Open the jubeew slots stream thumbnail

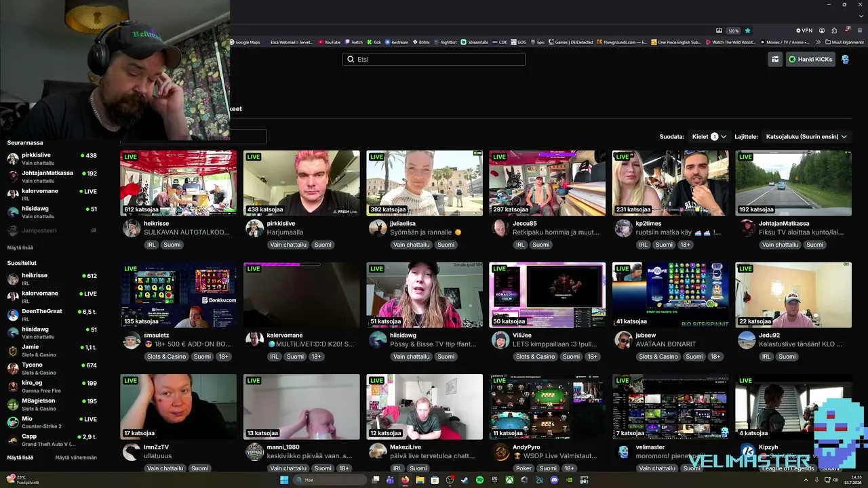point(671,295)
